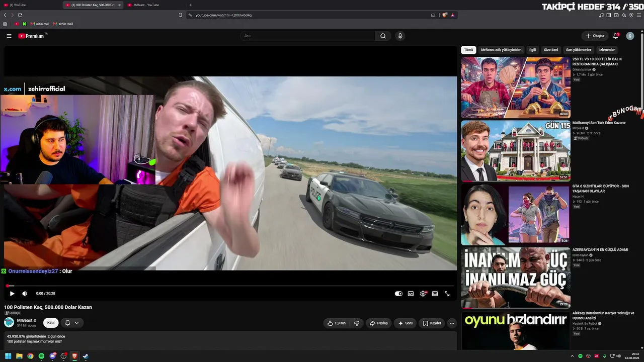The height and width of the screenshot is (362, 644).
Task: Open Azerbaycan'ın En Güçlü Adamı title
Action: (x=600, y=249)
